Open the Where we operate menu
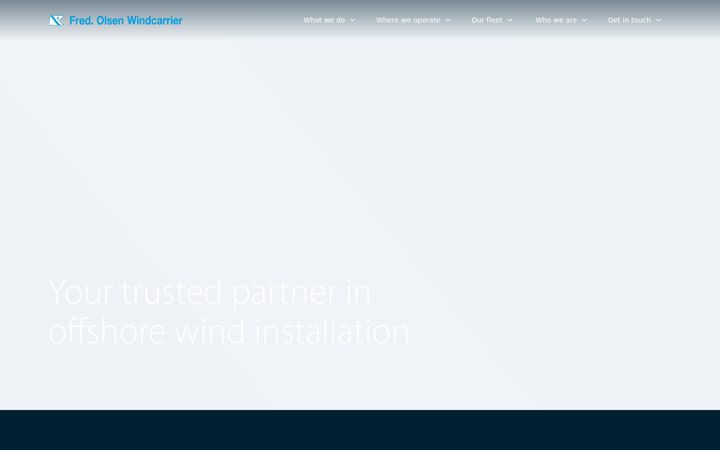 [408, 20]
